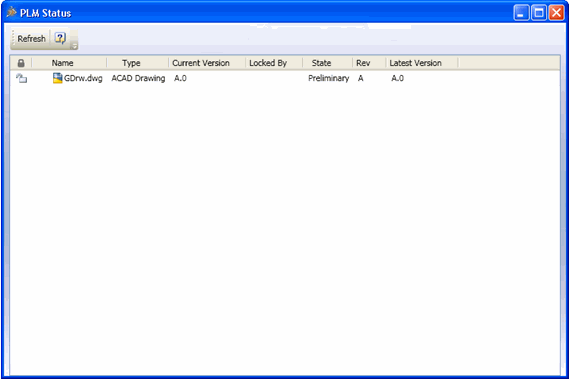
Task: Click the PLM Status title bar app icon
Action: (x=12, y=12)
